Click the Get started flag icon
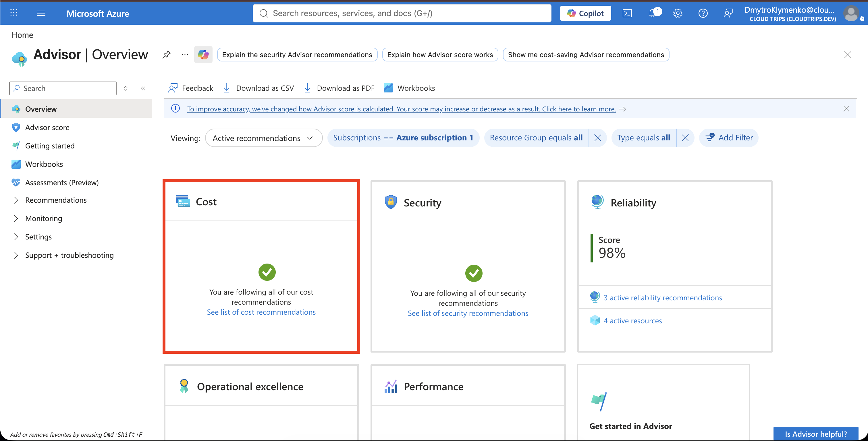 pos(599,401)
